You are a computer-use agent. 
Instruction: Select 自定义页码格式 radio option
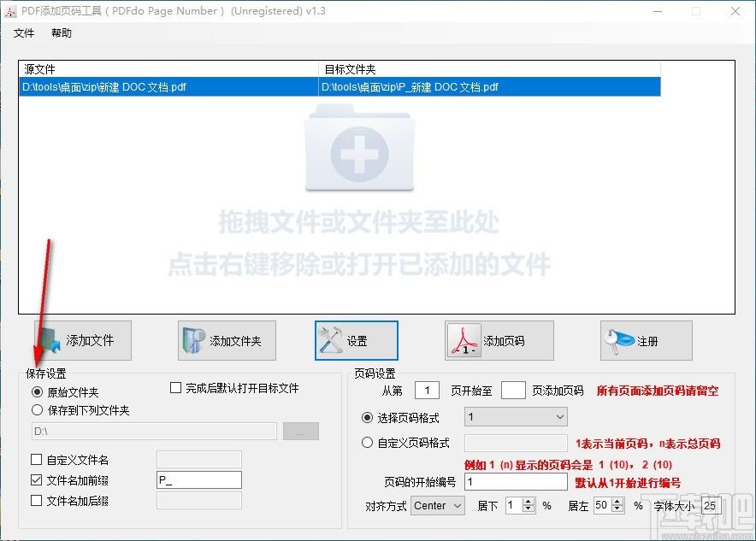tap(367, 442)
